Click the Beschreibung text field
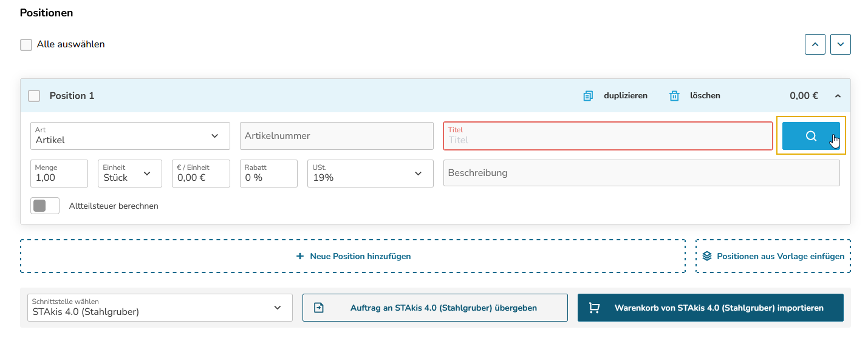This screenshot has width=868, height=341. click(x=641, y=173)
